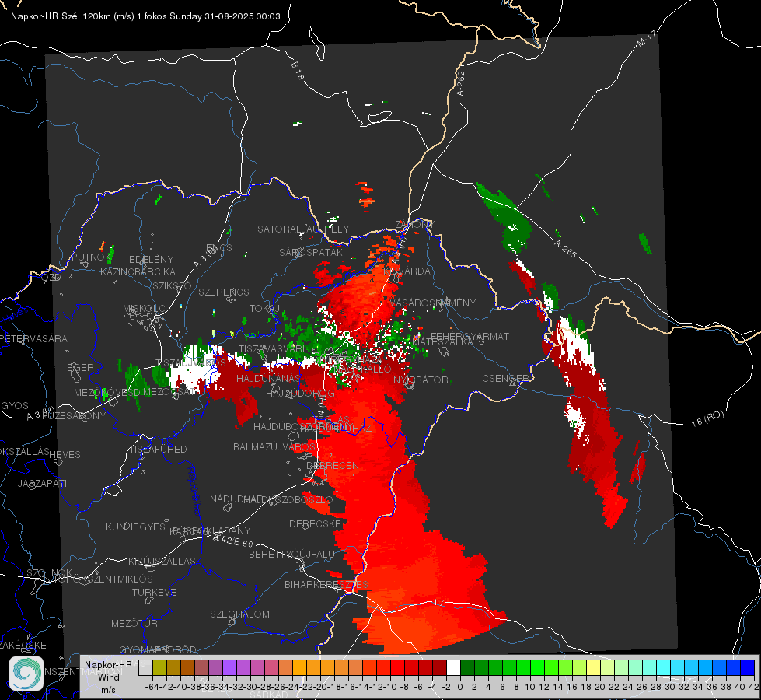The width and height of the screenshot is (761, 700).
Task: Click the Hajdú-Bihar county label
Action: [x=194, y=491]
